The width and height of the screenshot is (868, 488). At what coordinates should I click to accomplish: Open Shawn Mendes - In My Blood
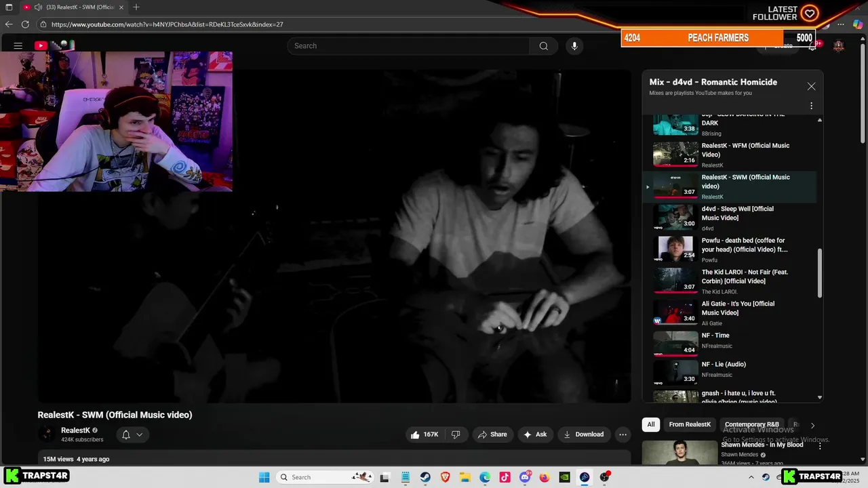(x=762, y=445)
